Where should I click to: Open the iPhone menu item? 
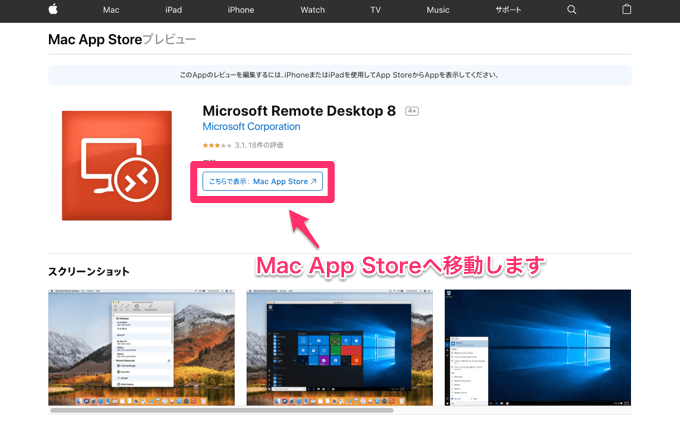241,10
